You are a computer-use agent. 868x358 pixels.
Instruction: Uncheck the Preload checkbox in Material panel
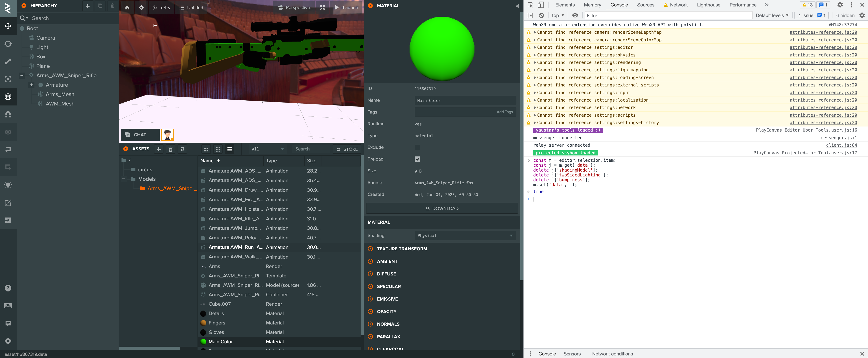click(x=418, y=159)
